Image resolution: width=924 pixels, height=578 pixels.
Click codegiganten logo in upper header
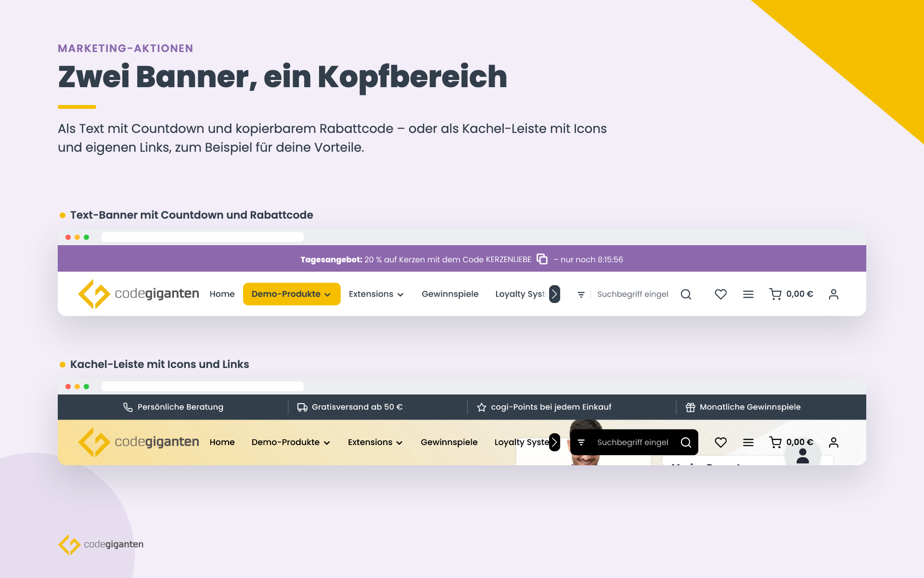[x=139, y=294]
